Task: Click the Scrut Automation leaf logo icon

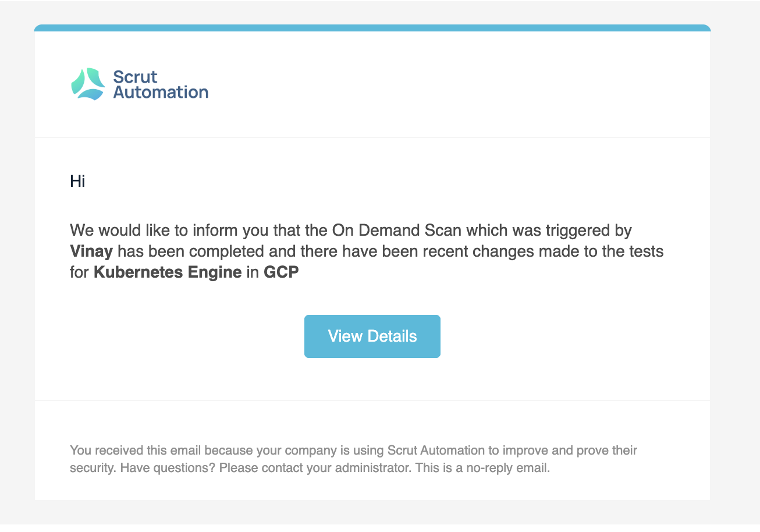Action: pos(88,84)
